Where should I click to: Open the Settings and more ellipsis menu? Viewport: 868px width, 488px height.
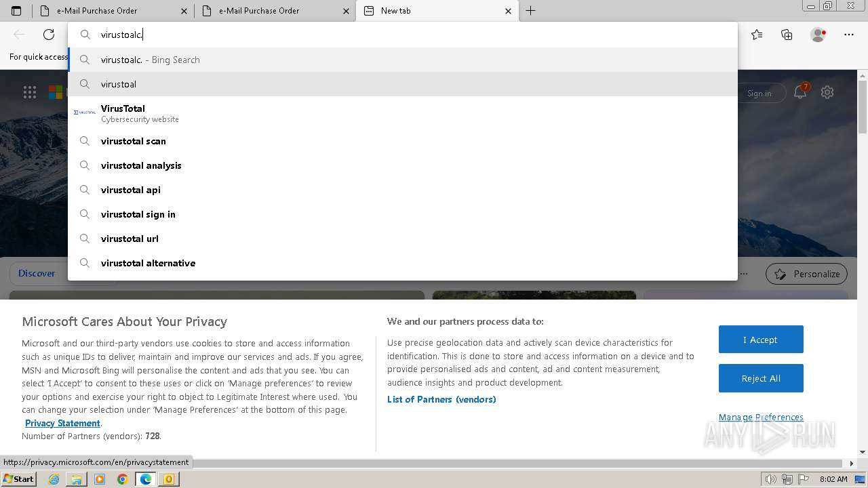(x=849, y=35)
